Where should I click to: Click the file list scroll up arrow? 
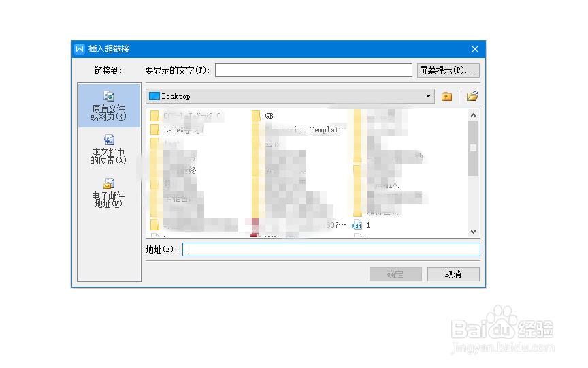click(x=473, y=115)
